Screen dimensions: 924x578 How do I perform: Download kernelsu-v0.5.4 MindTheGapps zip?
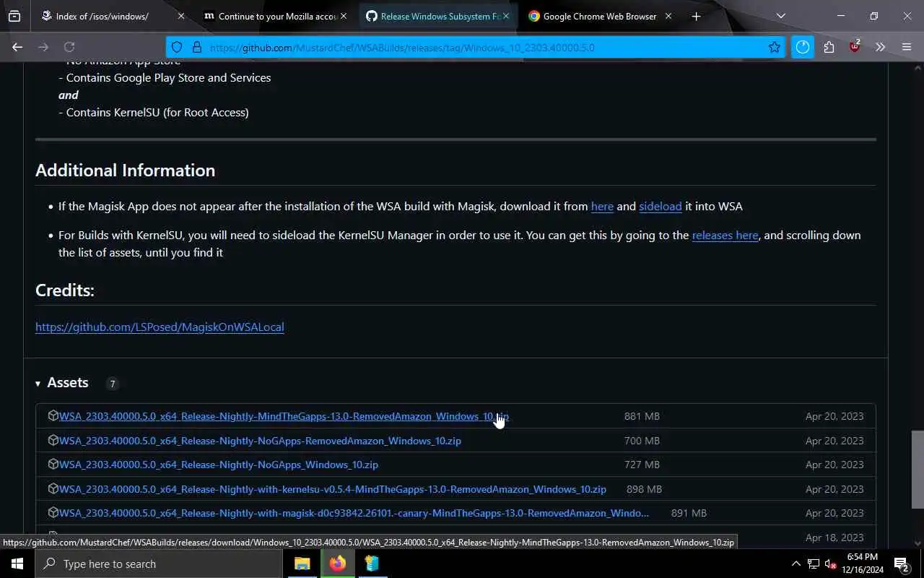[x=333, y=489]
